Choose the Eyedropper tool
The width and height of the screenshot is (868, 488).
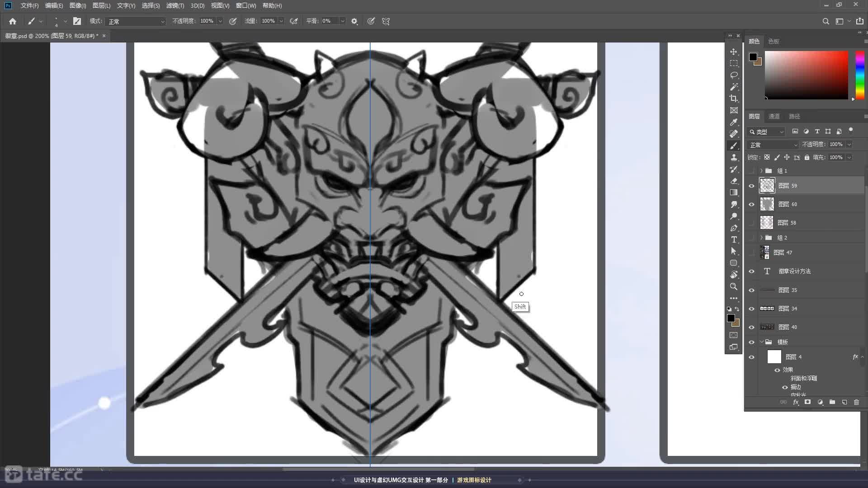pos(734,122)
